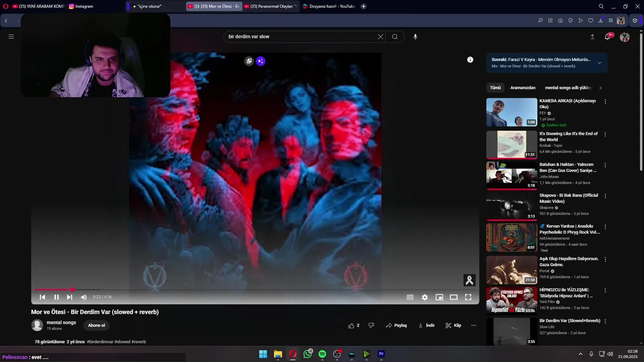Open the YouTube hamburger guide menu

(x=11, y=37)
